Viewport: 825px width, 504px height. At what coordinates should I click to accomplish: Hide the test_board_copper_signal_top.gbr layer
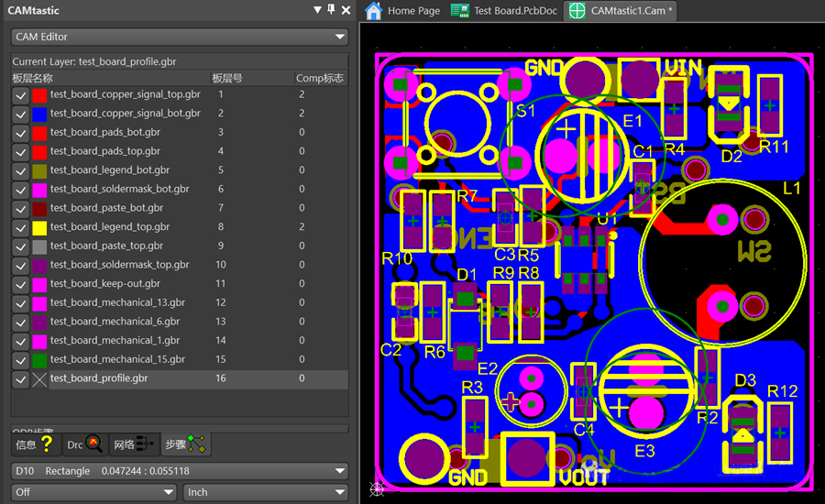20,94
